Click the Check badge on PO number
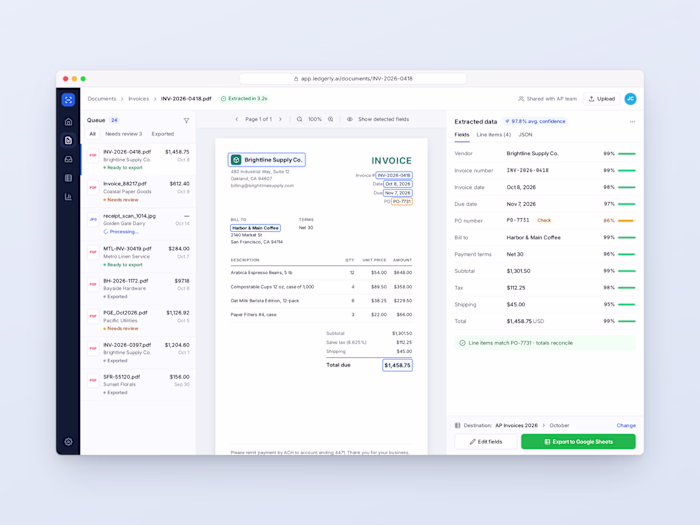The width and height of the screenshot is (700, 525). click(544, 220)
